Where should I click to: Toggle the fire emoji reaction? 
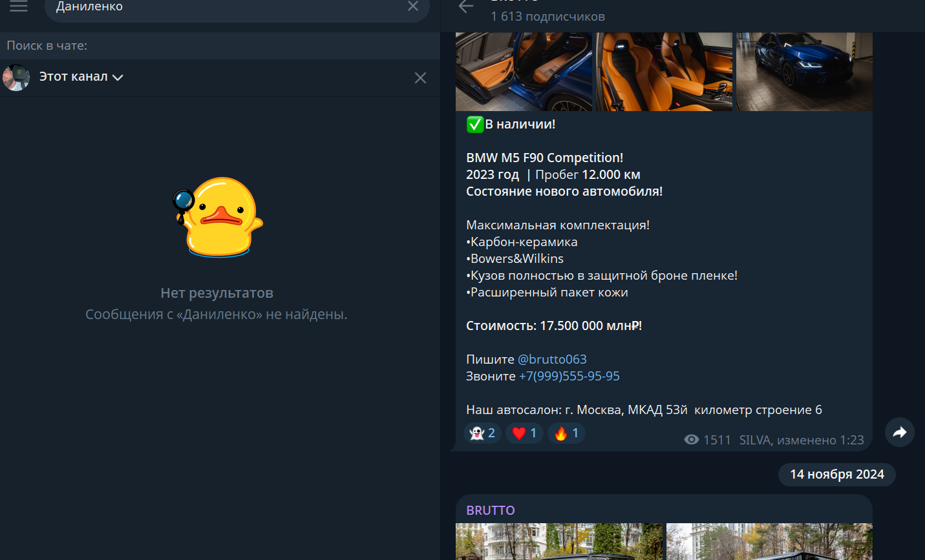[x=566, y=433]
